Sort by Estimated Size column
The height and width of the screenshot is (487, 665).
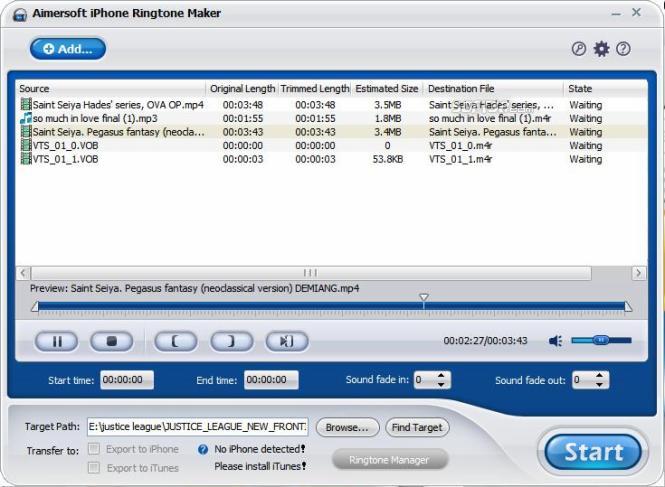click(x=387, y=88)
